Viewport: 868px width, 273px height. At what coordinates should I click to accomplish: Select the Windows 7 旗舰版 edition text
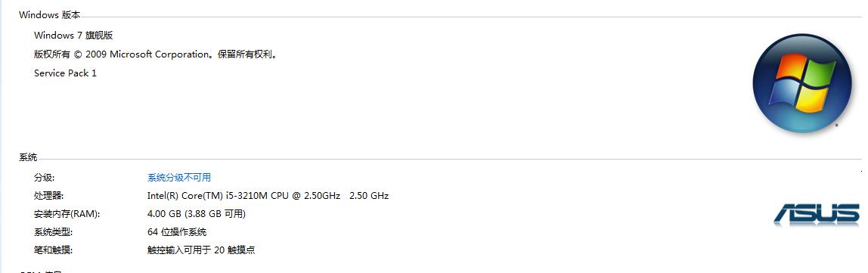click(73, 36)
